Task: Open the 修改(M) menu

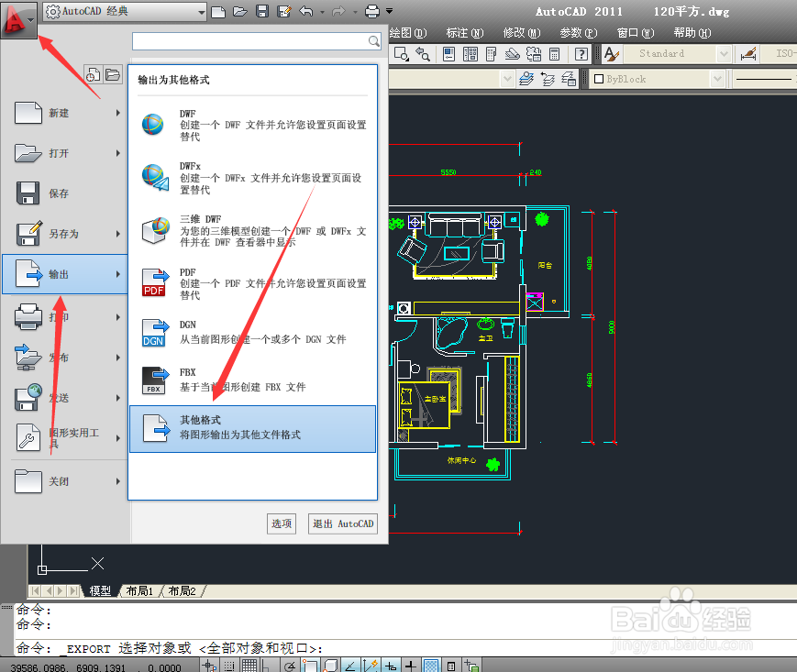Action: (522, 33)
